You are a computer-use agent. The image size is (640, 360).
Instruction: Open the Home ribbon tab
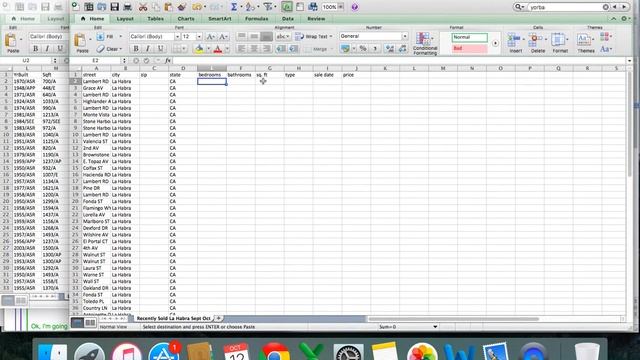click(93, 19)
